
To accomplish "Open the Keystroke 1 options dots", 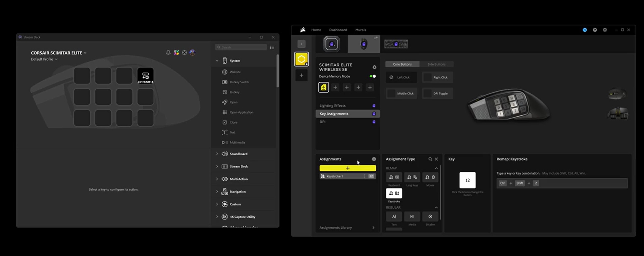I will pyautogui.click(x=365, y=176).
